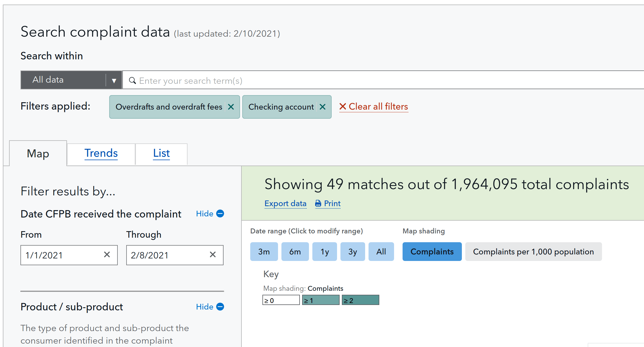Click the minus icon beside Product / sub-product
The image size is (644, 347).
tap(220, 307)
